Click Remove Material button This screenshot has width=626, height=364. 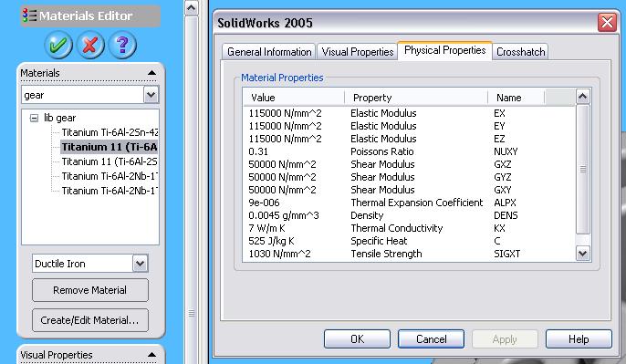(x=90, y=290)
